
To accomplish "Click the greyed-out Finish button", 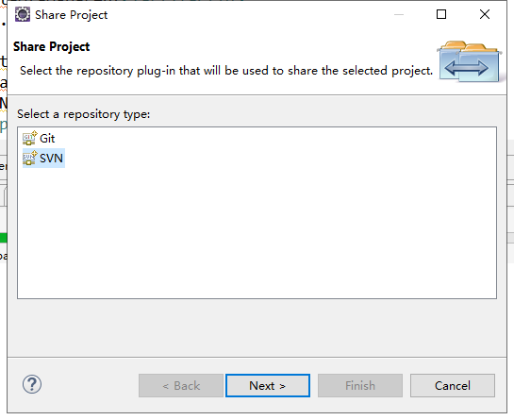I will (x=360, y=385).
